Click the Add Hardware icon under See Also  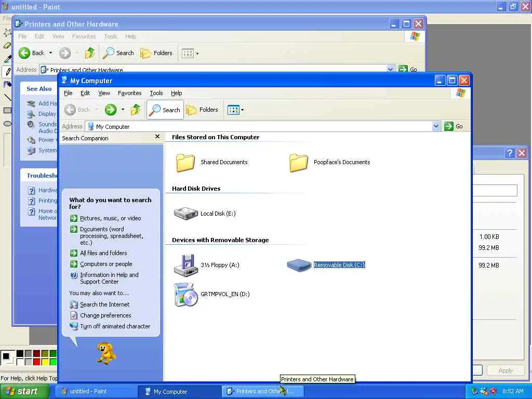pos(31,103)
